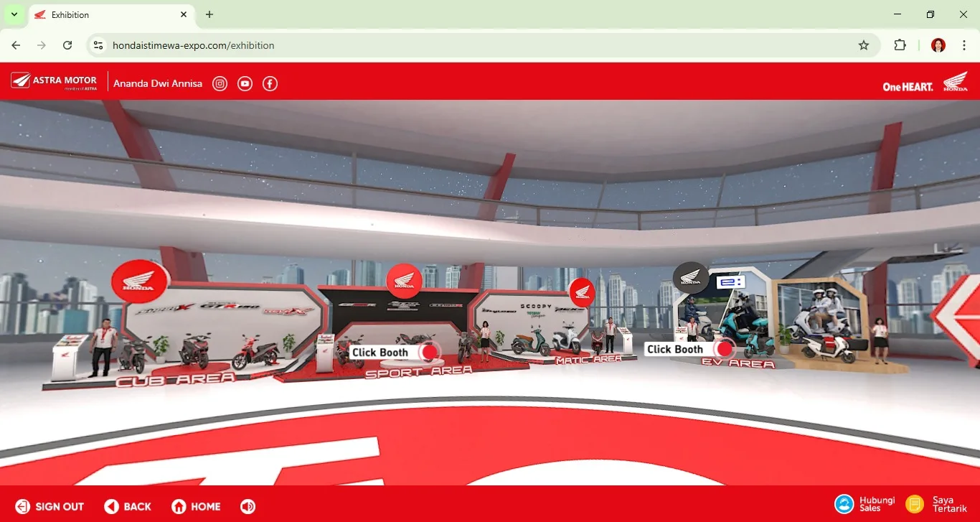The image size is (980, 522).
Task: Click the Saya Tertarik button
Action: coord(936,504)
